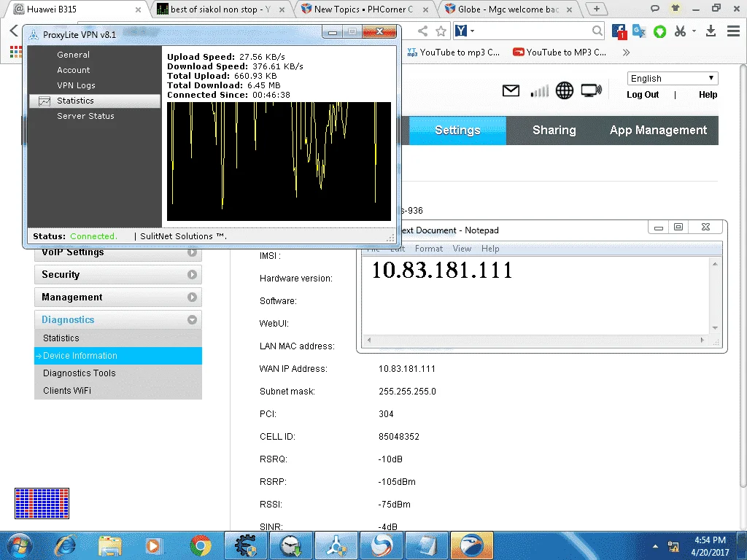Image resolution: width=747 pixels, height=560 pixels.
Task: Click the browser share icon
Action: point(422,31)
